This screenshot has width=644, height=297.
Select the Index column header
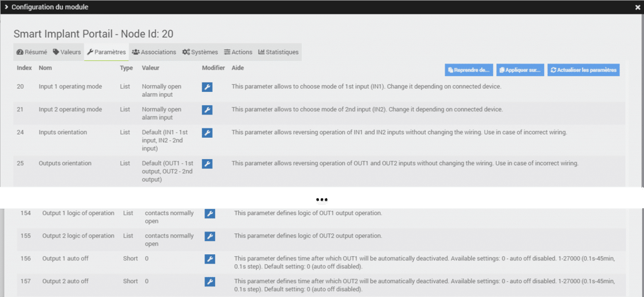click(25, 68)
